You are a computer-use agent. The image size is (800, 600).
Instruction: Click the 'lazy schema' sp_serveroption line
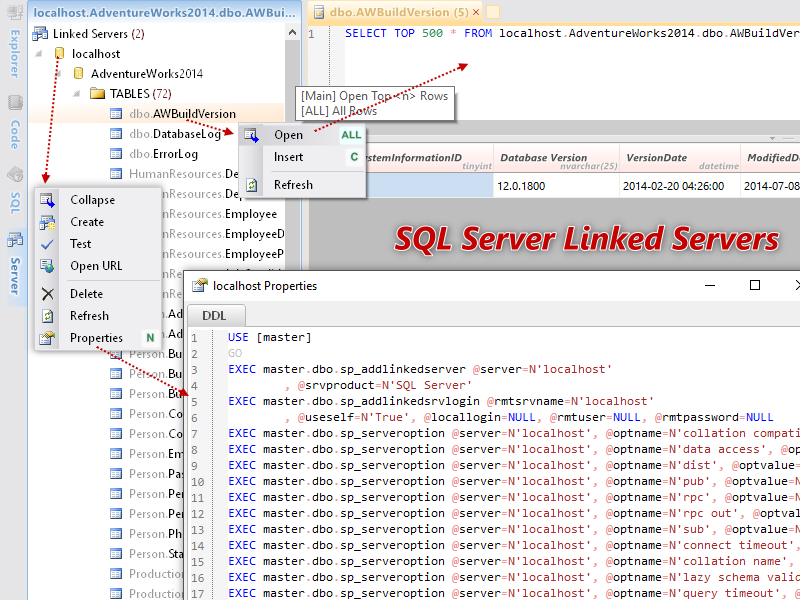pyautogui.click(x=513, y=578)
